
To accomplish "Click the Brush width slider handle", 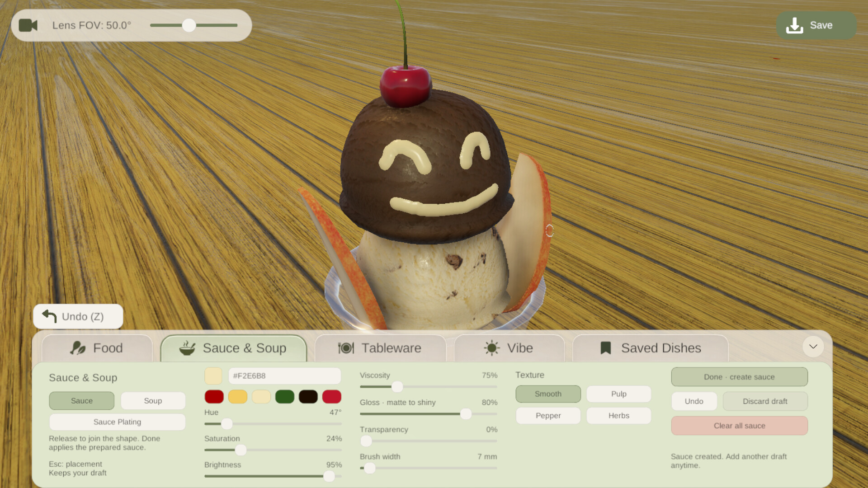I will point(370,468).
